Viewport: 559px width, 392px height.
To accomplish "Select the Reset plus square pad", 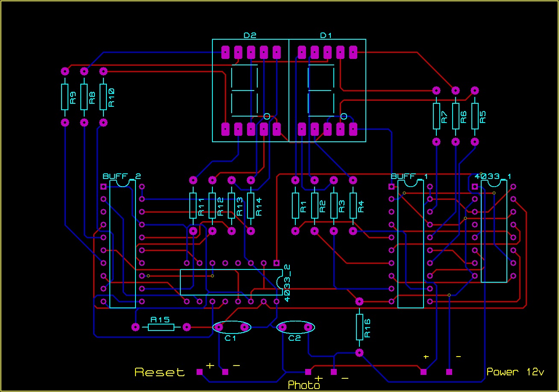I will [x=199, y=372].
